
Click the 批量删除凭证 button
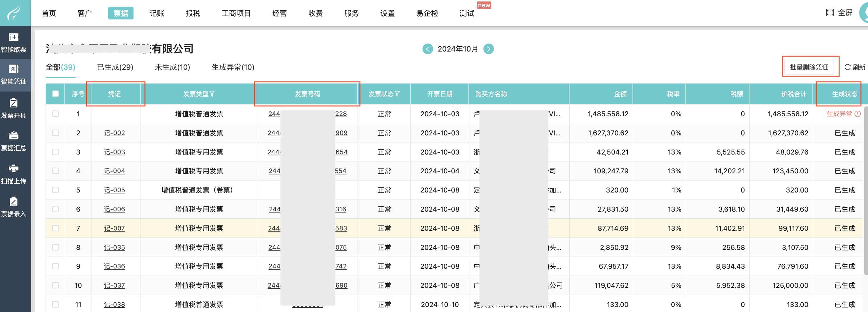click(x=809, y=67)
